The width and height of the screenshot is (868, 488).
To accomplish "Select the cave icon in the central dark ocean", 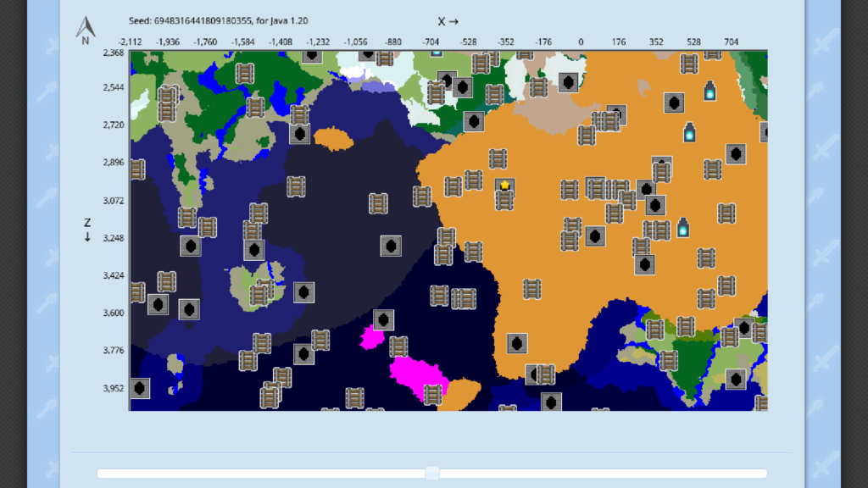I will [391, 246].
